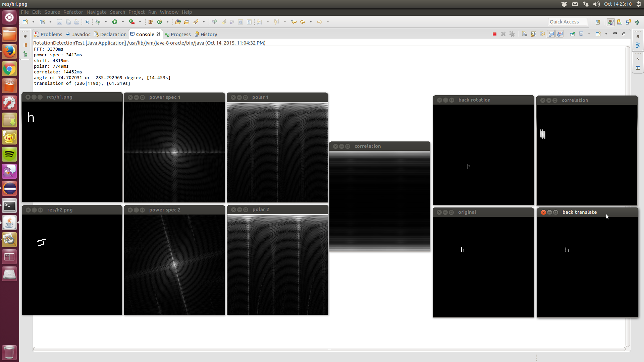
Task: Open Firefox from the Ubuntu launcher
Action: tap(9, 52)
